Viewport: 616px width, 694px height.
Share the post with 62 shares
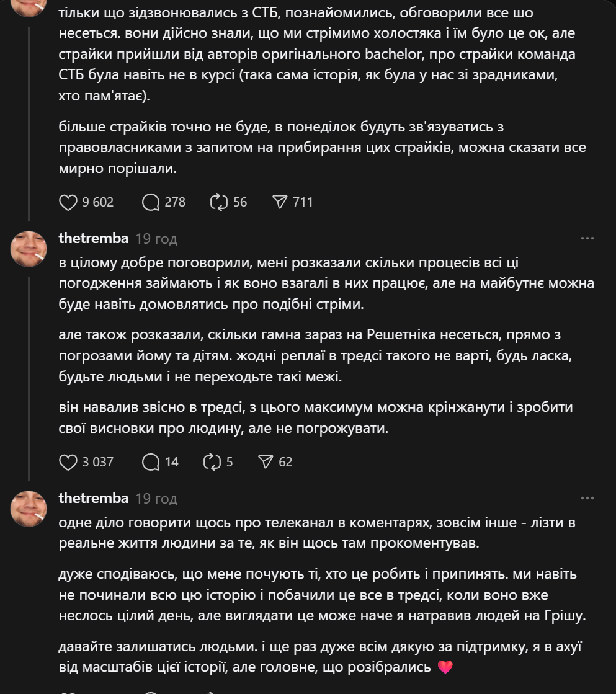pos(266,462)
